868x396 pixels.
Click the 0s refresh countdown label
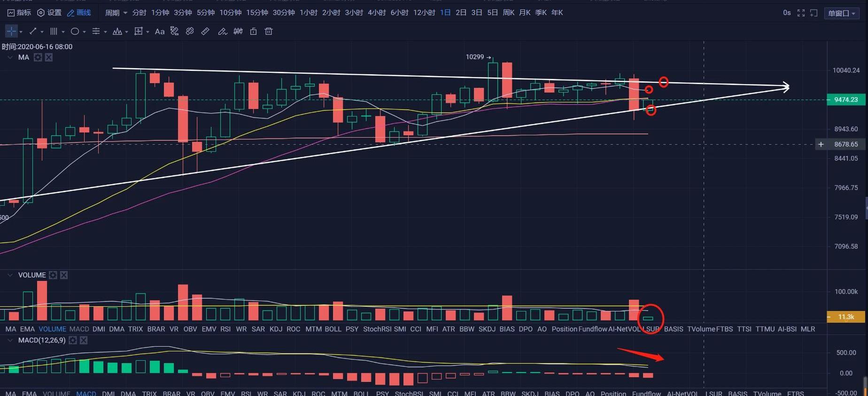(x=787, y=13)
